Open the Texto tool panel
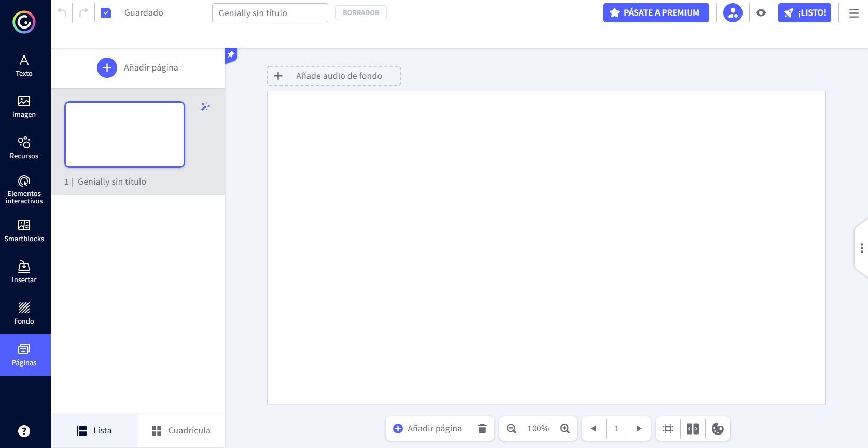Viewport: 868px width, 448px height. point(24,65)
